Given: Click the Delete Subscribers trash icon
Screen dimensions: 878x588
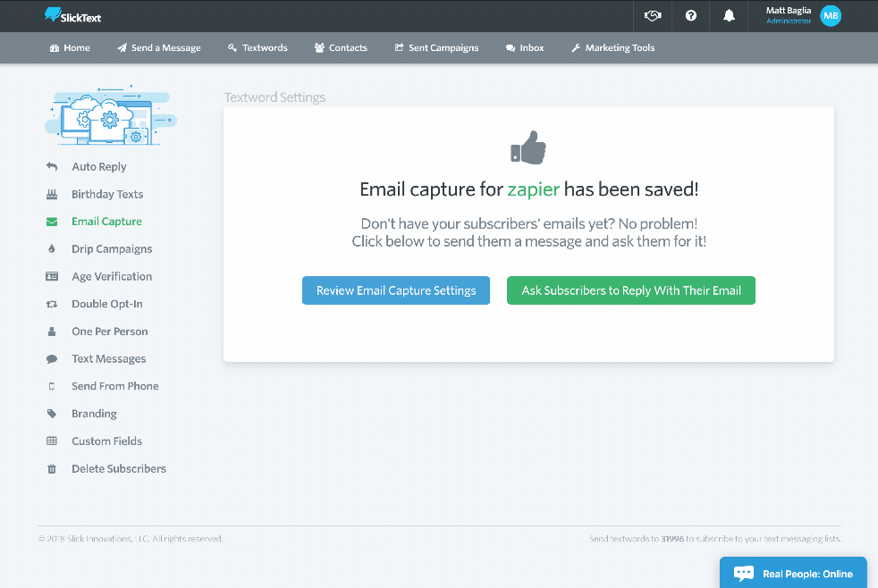Looking at the screenshot, I should (52, 469).
